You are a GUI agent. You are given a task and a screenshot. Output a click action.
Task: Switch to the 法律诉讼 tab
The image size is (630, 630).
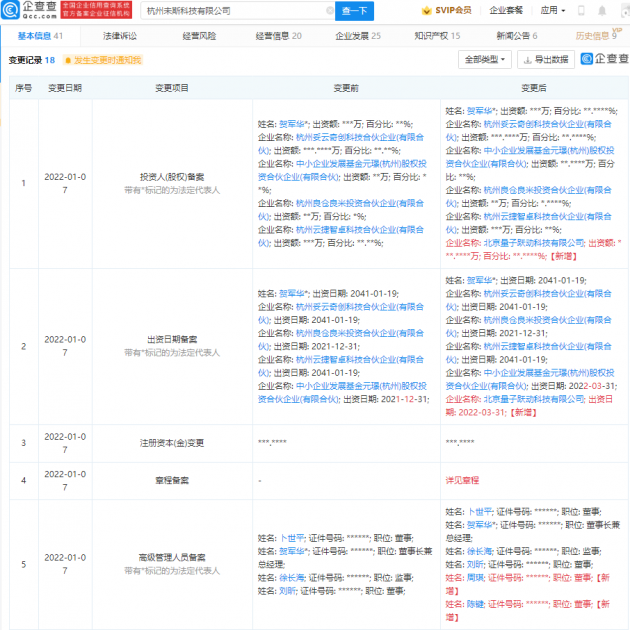pyautogui.click(x=120, y=36)
